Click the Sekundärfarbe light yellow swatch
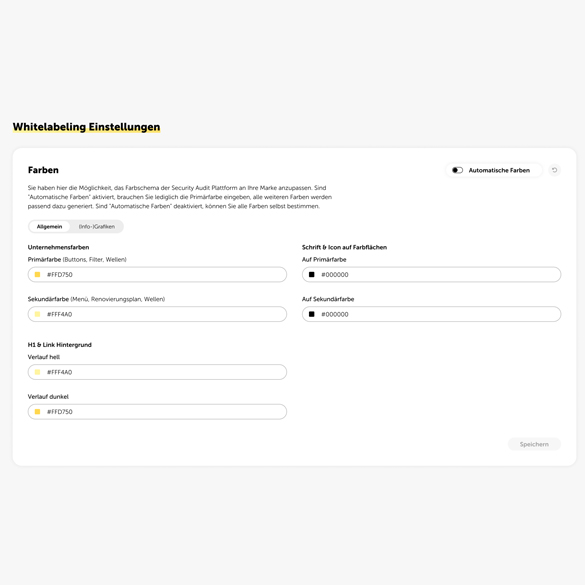Screen dimensions: 585x585 [x=37, y=314]
